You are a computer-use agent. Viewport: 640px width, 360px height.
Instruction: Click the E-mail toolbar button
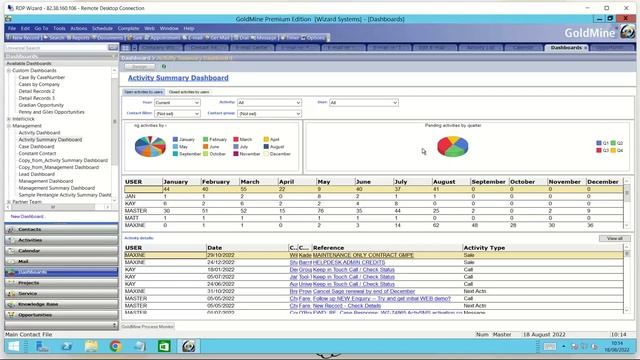tap(193, 38)
